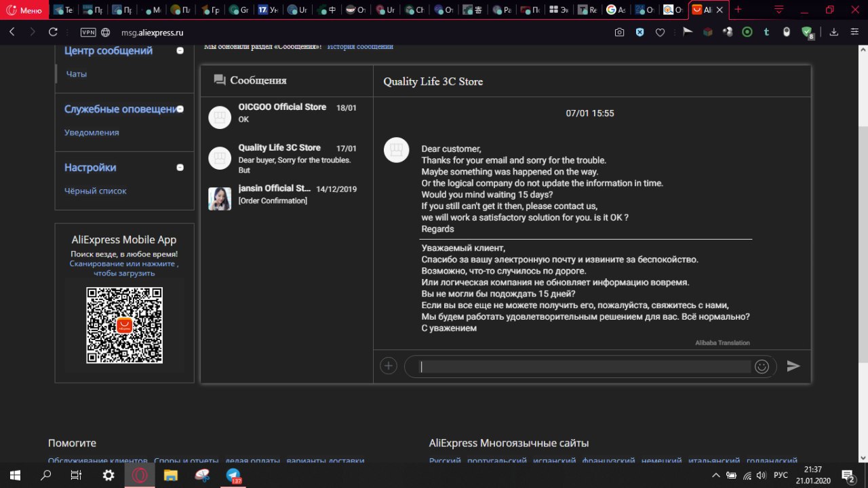
Task: Open File Explorer from the taskbar
Action: click(171, 475)
